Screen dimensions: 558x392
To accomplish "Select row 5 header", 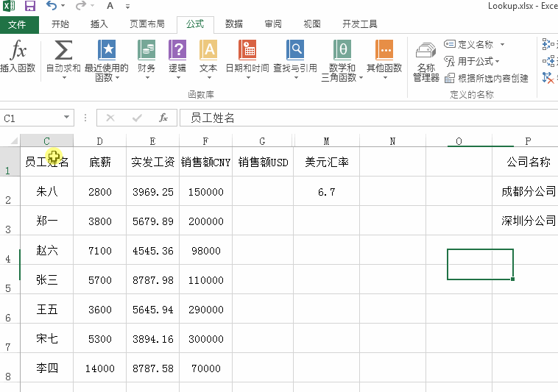I will (x=10, y=279).
